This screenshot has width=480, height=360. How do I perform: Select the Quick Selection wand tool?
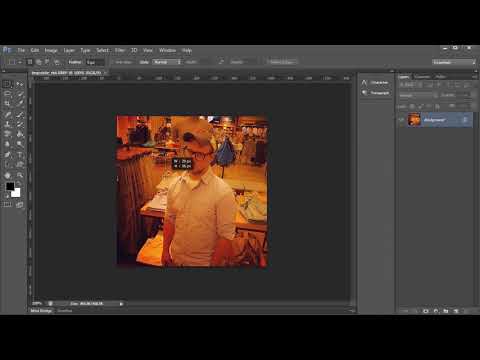point(20,94)
